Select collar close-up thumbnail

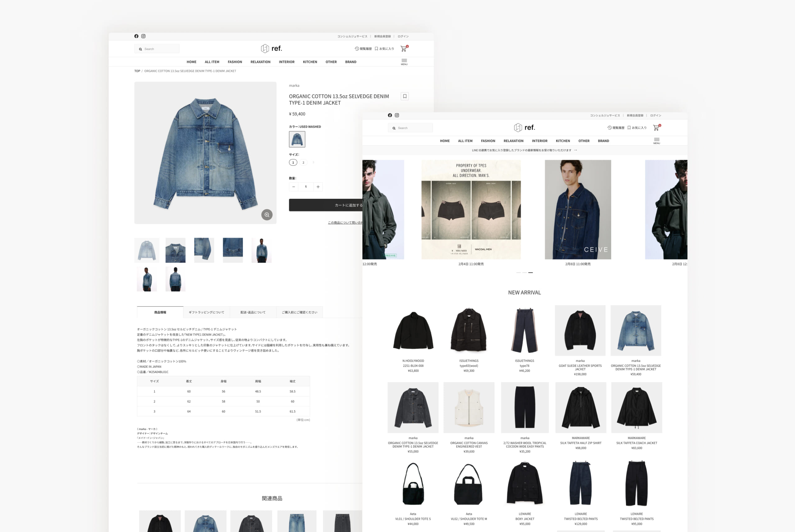pyautogui.click(x=175, y=250)
